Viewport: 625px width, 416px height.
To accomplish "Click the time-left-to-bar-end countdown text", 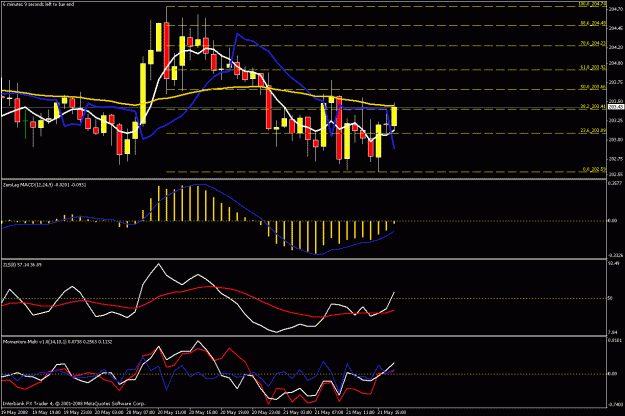I will tap(38, 4).
